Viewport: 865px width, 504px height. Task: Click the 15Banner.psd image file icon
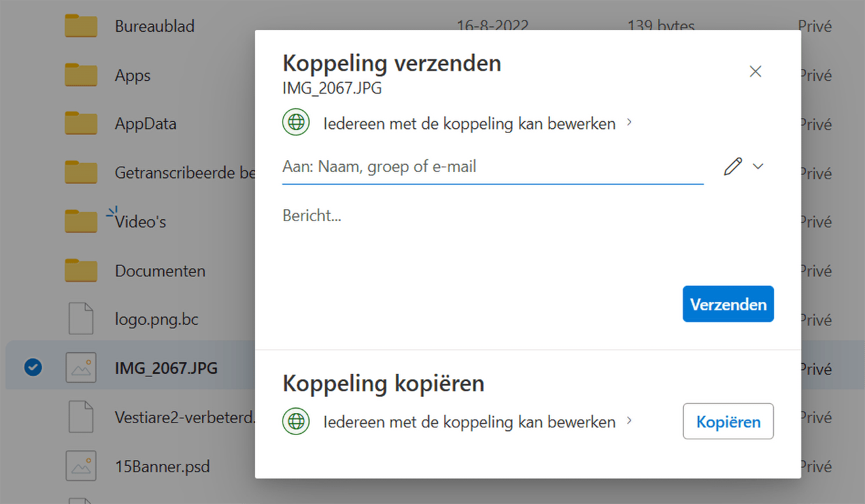(81, 467)
